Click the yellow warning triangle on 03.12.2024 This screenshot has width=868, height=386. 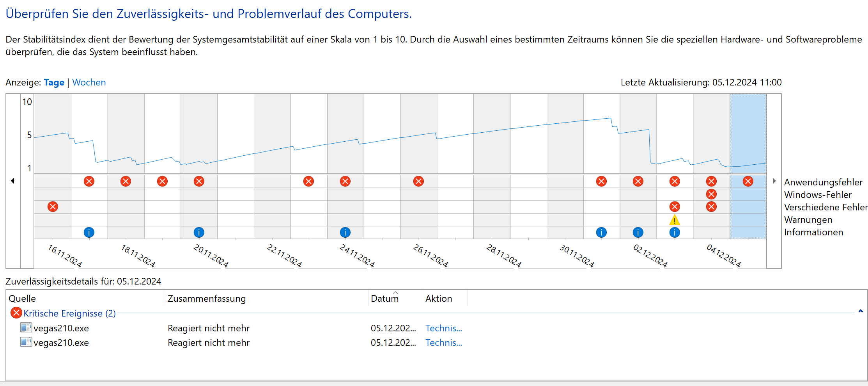(x=675, y=220)
